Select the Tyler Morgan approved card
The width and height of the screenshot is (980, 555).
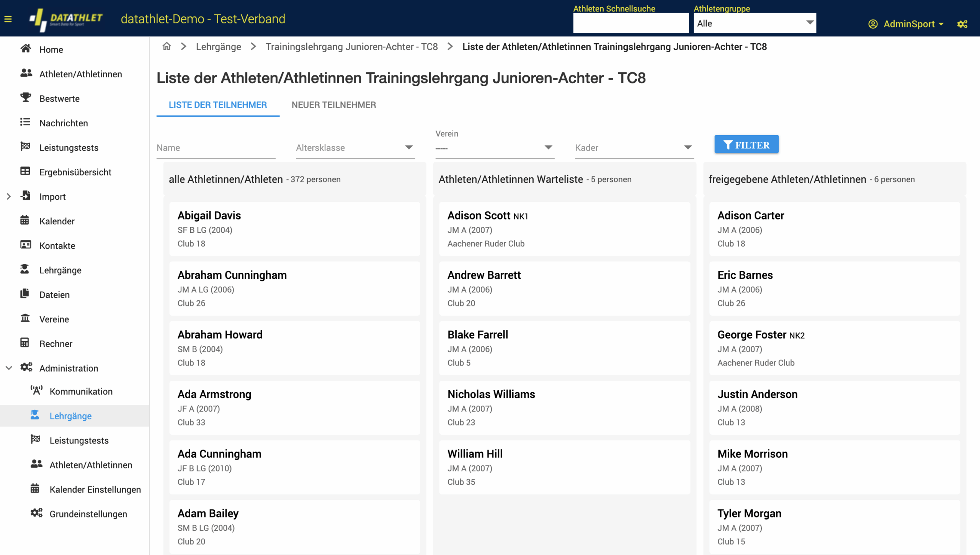(x=835, y=527)
